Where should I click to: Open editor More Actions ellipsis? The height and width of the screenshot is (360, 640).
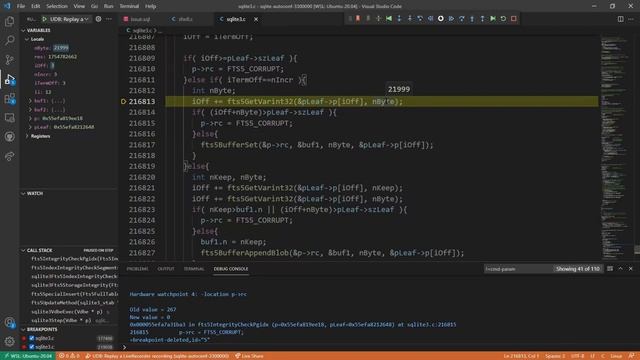pos(631,19)
